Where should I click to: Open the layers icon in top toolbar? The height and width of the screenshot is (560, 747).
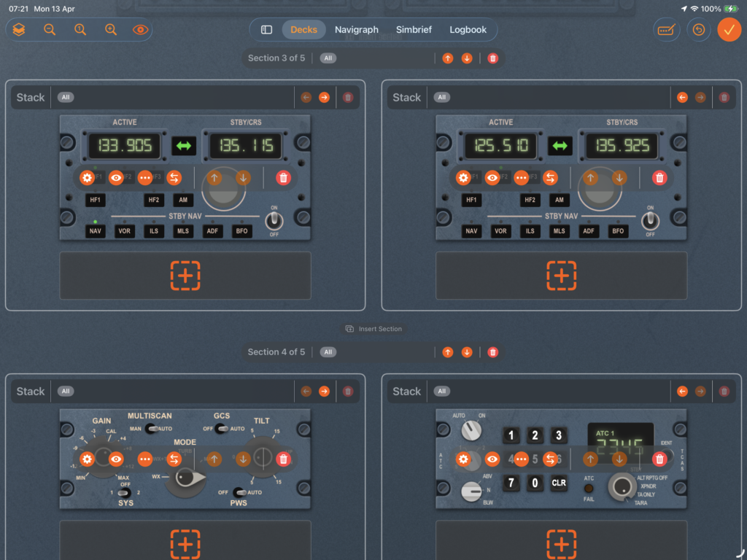click(19, 30)
